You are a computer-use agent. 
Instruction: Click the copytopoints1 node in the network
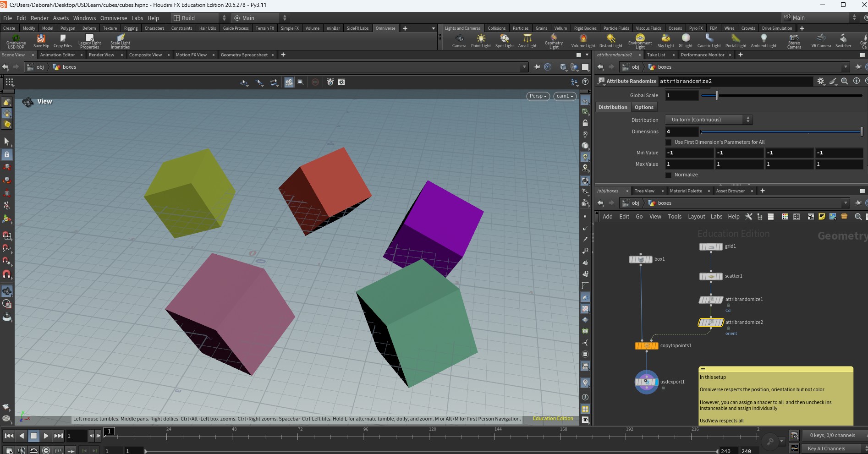coord(646,346)
